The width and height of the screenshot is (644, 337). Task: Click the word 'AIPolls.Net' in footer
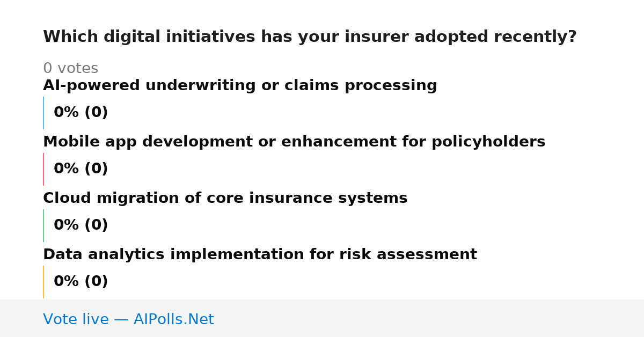tap(173, 319)
